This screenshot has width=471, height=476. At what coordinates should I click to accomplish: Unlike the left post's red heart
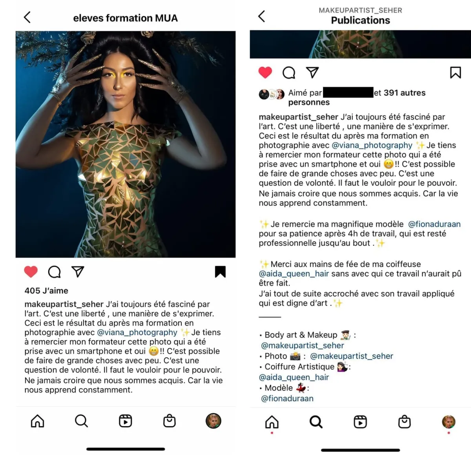coord(31,272)
